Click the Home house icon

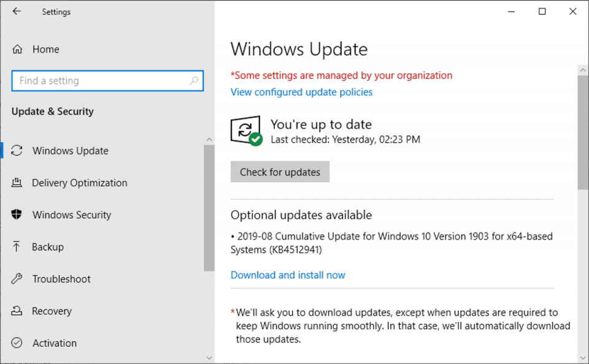[x=16, y=49]
